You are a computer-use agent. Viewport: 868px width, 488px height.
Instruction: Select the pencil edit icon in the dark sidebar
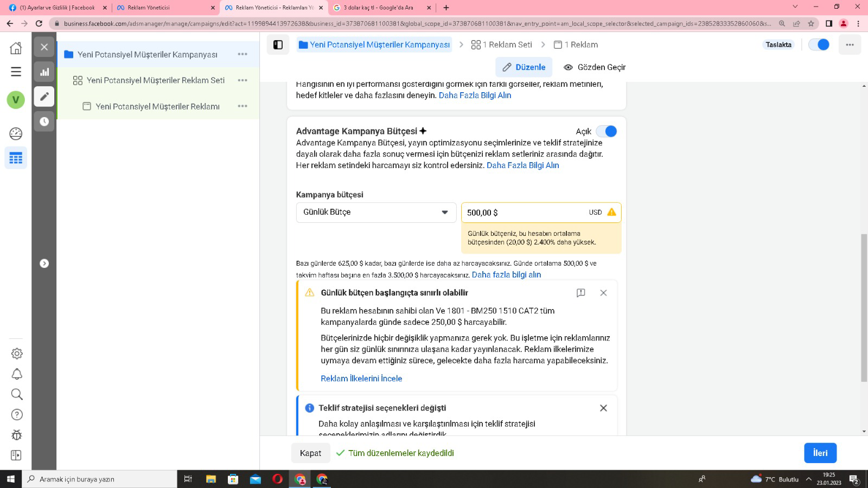tap(44, 97)
